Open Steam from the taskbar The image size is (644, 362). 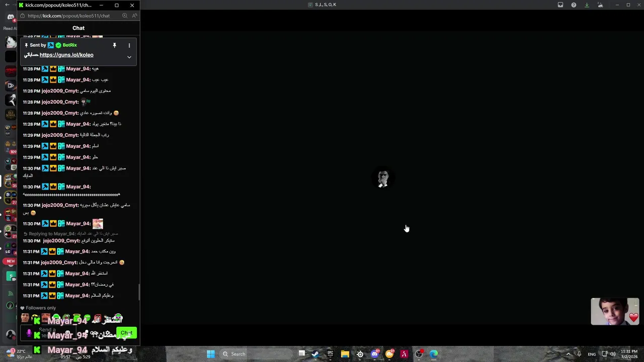[315, 354]
